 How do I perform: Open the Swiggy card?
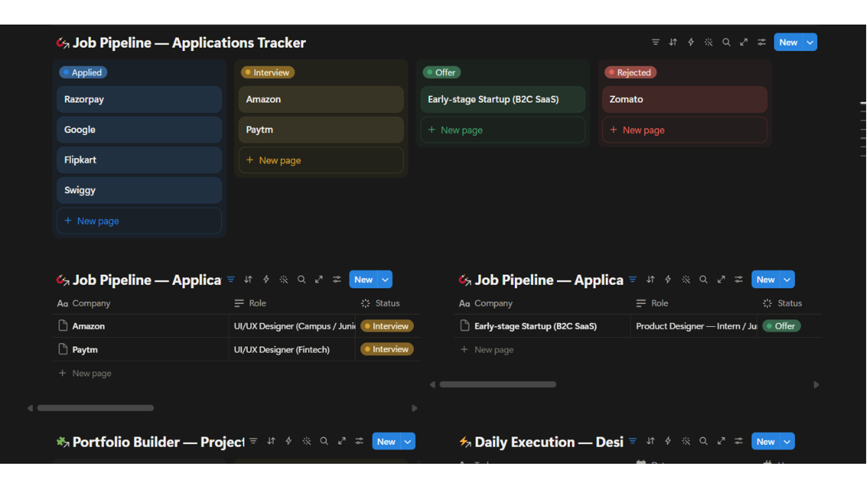139,190
